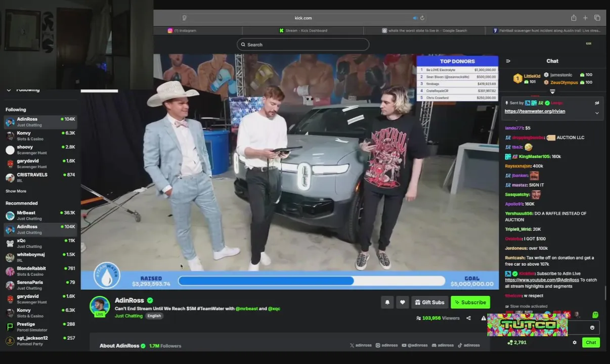Mute tab audio speaker icon in address bar
Image resolution: width=610 pixels, height=364 pixels.
(x=415, y=18)
